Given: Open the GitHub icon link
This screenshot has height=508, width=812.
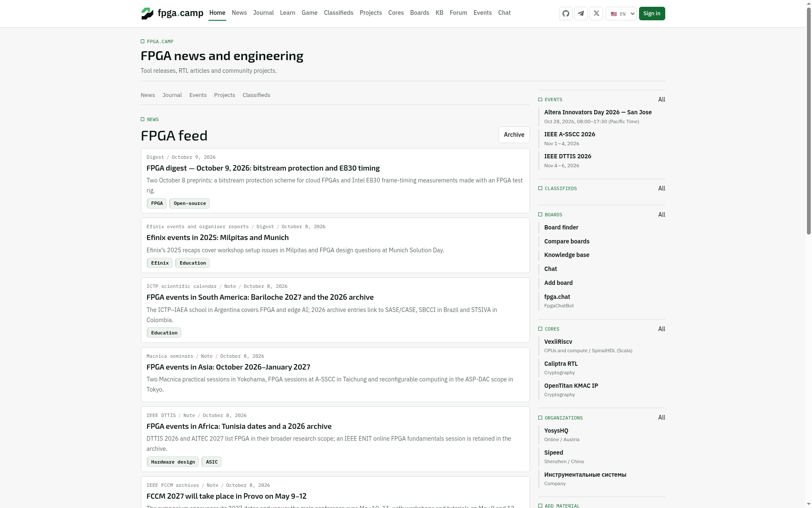Looking at the screenshot, I should tap(565, 14).
